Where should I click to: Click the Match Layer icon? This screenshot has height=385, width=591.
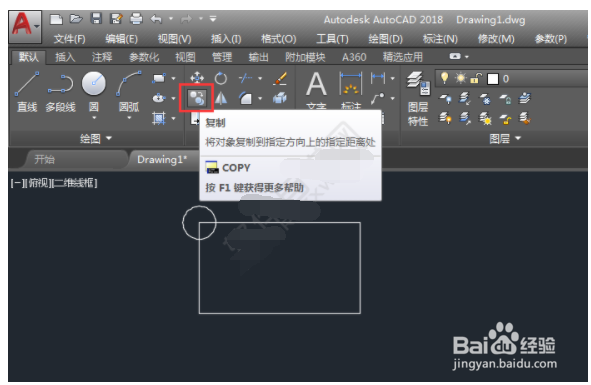point(525,119)
